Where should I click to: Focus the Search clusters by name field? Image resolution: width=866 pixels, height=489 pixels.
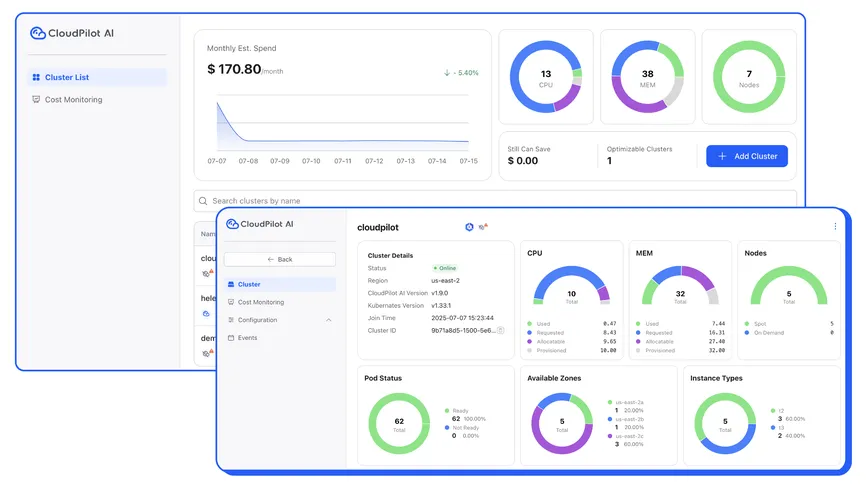[x=495, y=201]
